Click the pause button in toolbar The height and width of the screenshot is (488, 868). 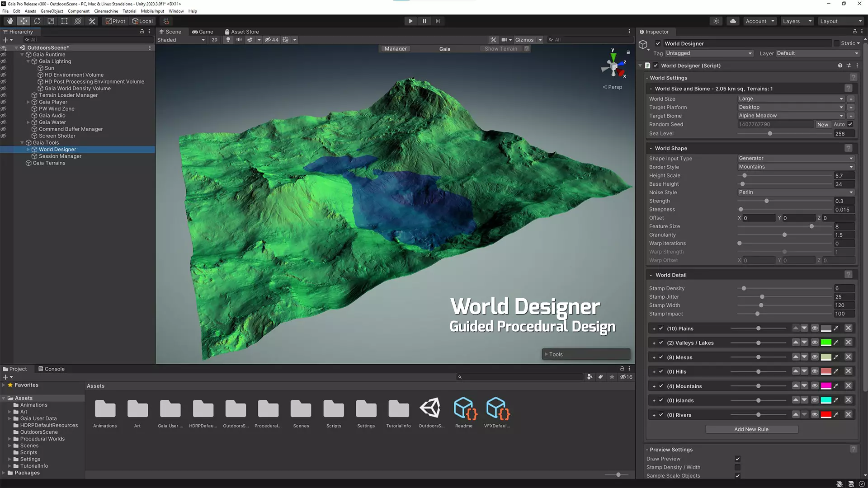pyautogui.click(x=424, y=21)
